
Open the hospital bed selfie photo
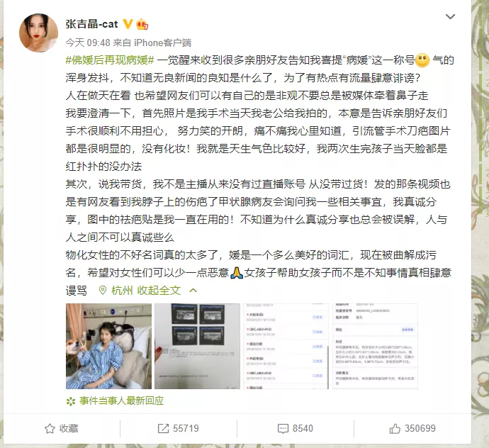click(108, 347)
